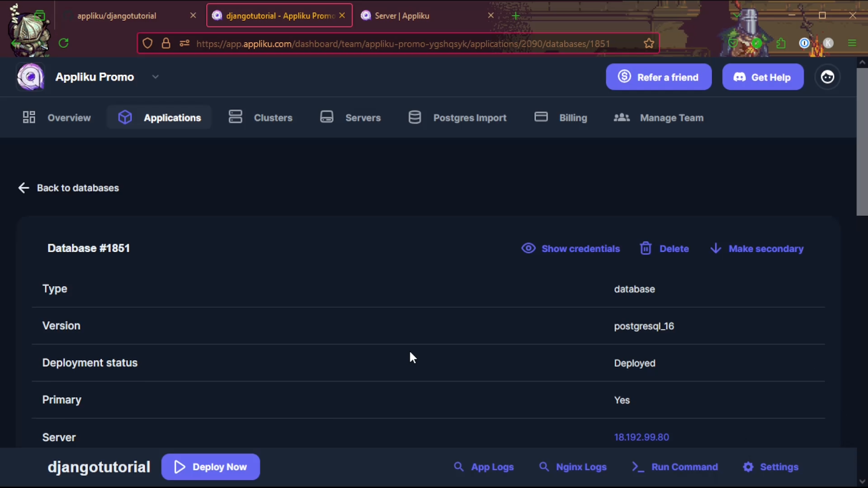Image resolution: width=868 pixels, height=488 pixels.
Task: Bookmark page with star icon
Action: (649, 43)
